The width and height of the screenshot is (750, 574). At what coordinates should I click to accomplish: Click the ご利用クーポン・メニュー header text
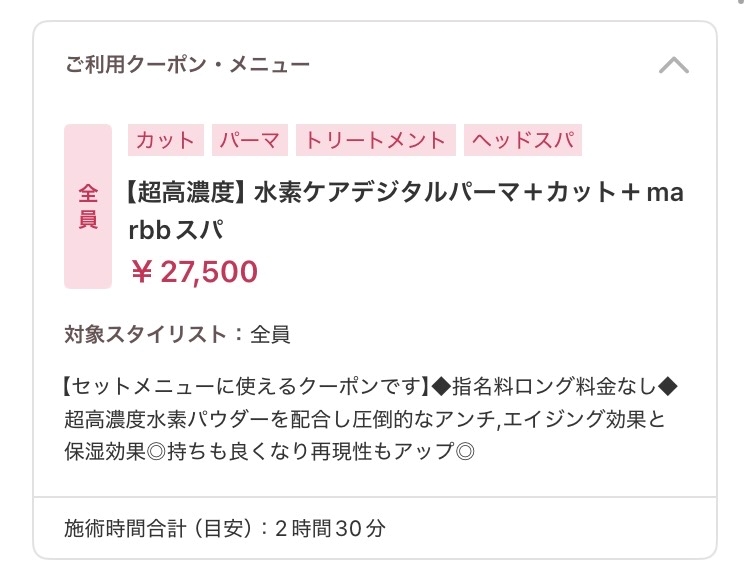coord(187,66)
